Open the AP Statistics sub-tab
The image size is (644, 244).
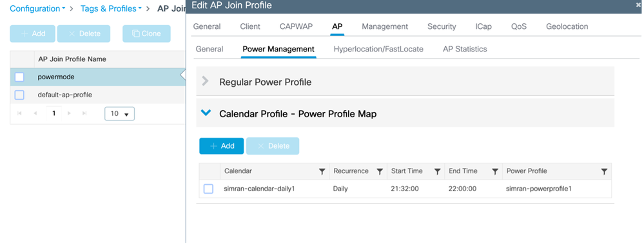[465, 49]
